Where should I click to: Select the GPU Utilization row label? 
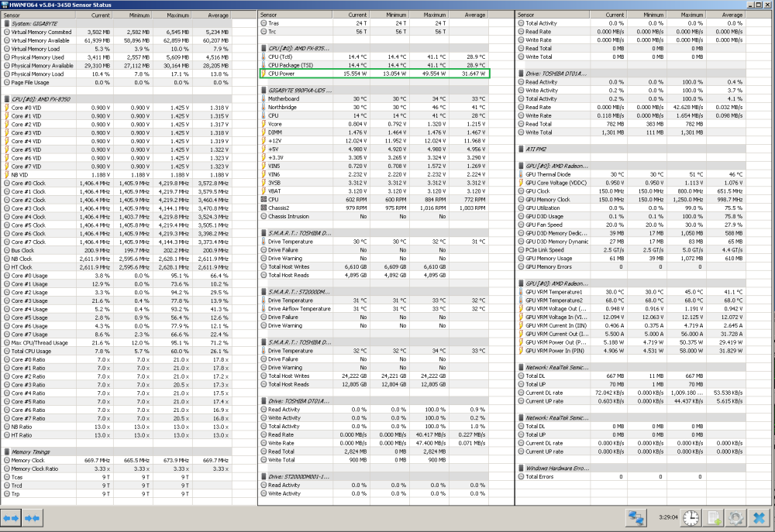click(542, 208)
